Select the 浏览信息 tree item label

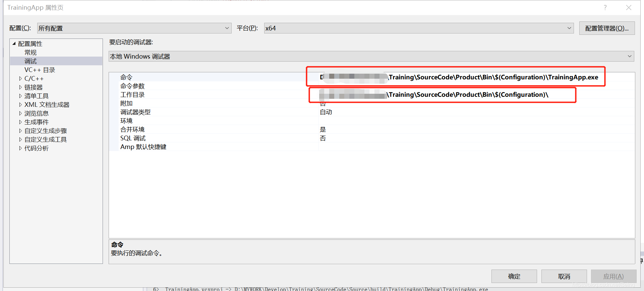37,113
